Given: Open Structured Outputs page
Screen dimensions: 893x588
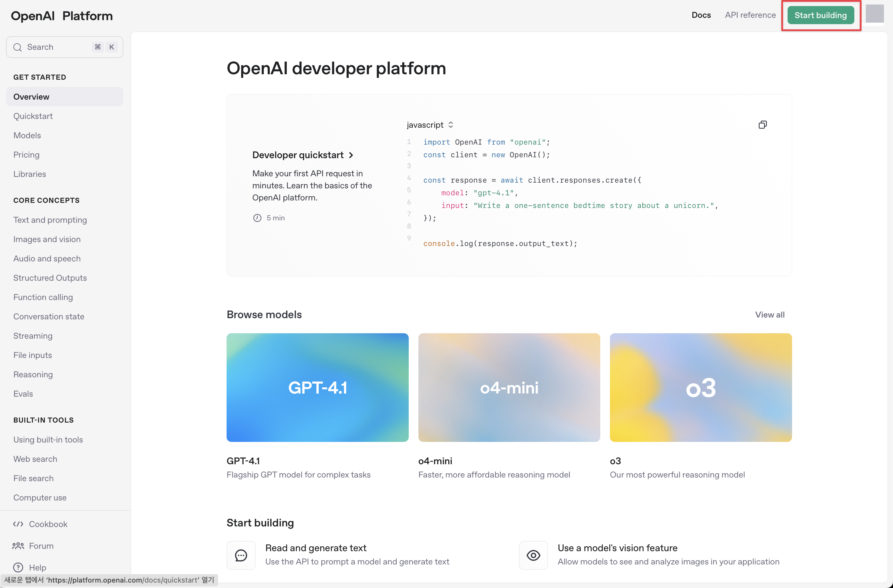Looking at the screenshot, I should pos(50,278).
